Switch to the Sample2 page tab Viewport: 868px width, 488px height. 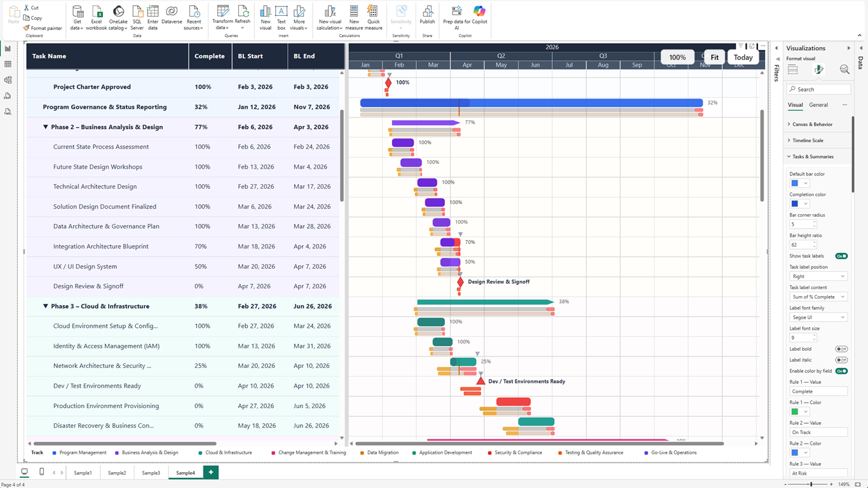pyautogui.click(x=117, y=472)
